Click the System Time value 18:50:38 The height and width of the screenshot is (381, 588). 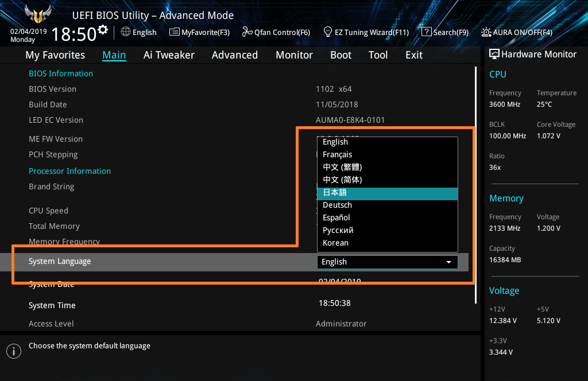point(335,303)
